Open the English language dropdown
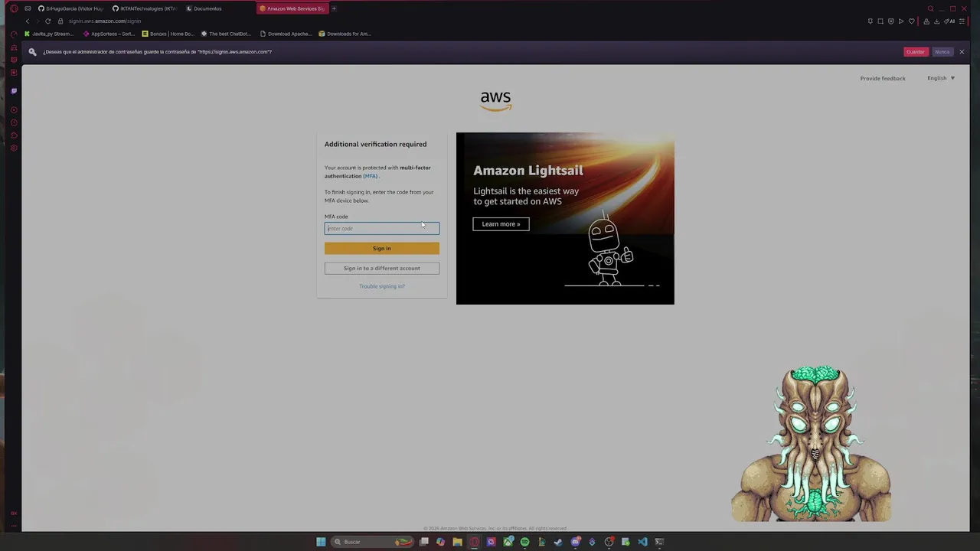 941,78
